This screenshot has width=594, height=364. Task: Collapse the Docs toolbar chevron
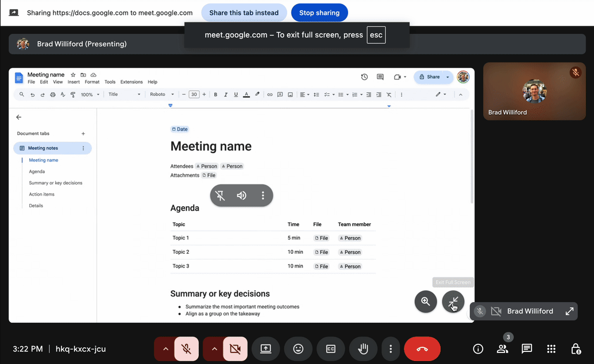click(x=461, y=95)
